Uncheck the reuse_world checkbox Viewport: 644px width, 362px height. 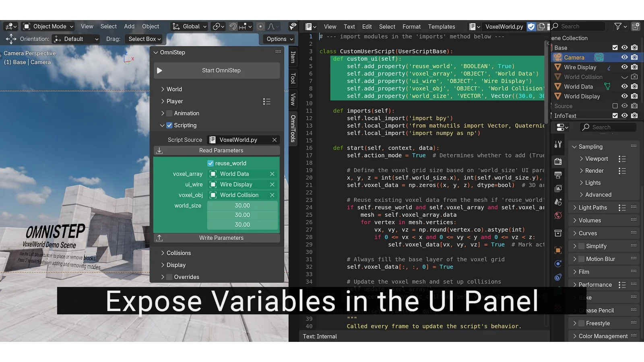(x=210, y=163)
